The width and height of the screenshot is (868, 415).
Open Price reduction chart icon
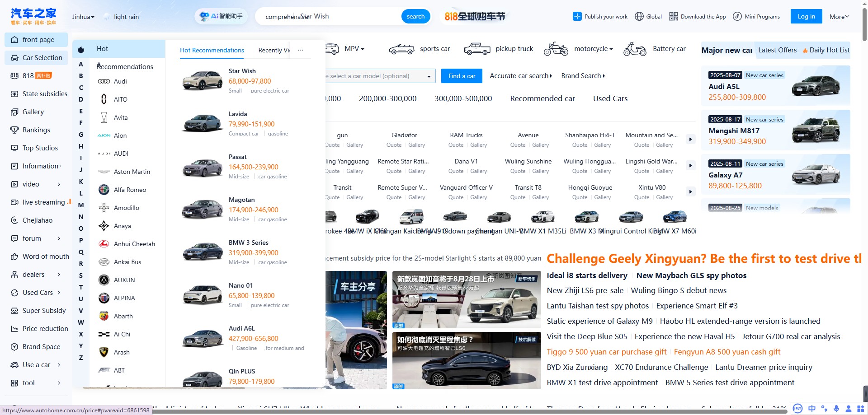[x=14, y=329]
